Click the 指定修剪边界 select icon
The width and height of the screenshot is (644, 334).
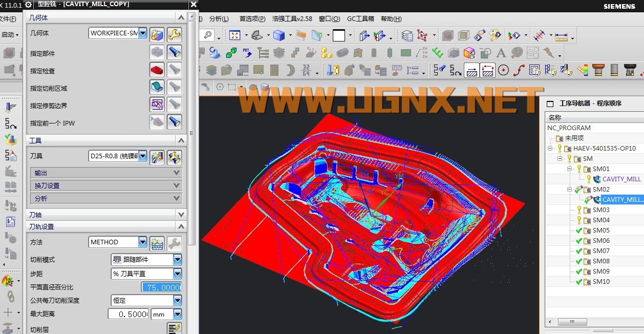(157, 105)
